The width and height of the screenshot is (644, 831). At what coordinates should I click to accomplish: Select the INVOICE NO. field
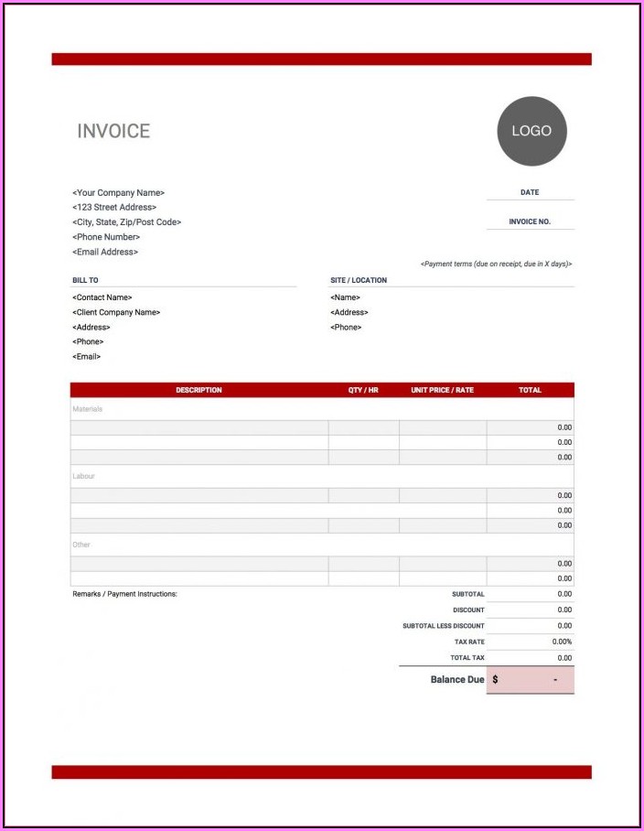530,221
